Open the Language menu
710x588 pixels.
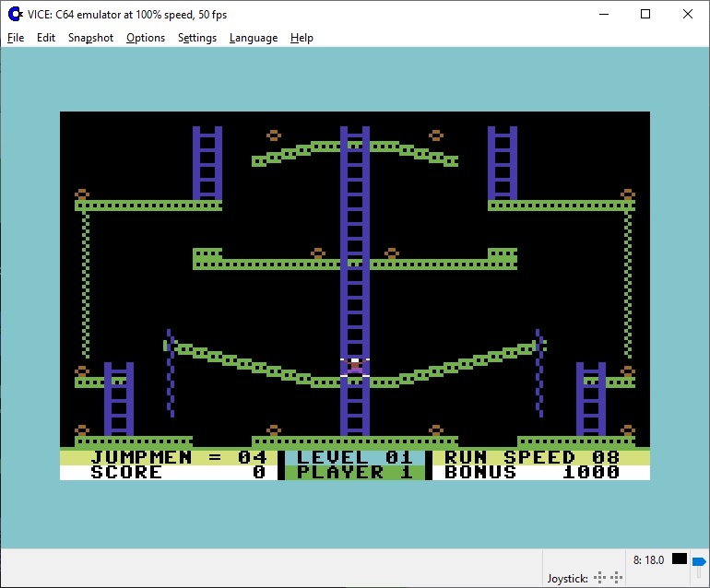point(254,38)
